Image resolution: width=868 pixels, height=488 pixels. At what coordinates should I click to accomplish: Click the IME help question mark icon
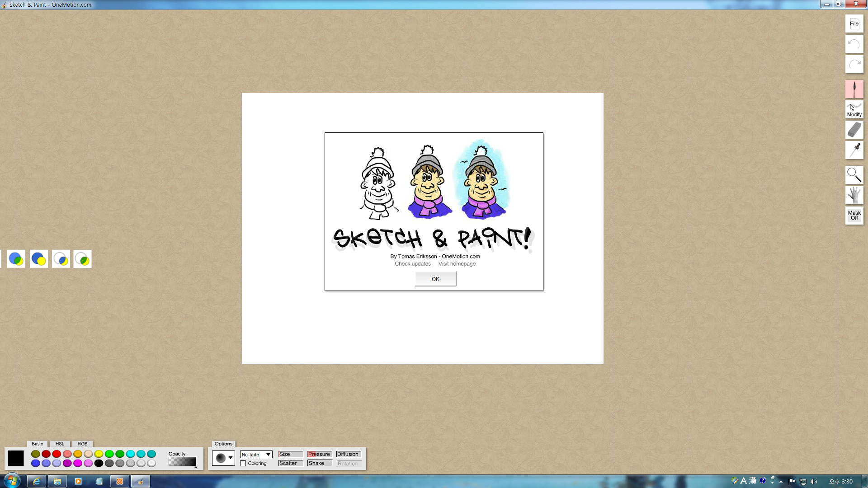[x=763, y=480]
